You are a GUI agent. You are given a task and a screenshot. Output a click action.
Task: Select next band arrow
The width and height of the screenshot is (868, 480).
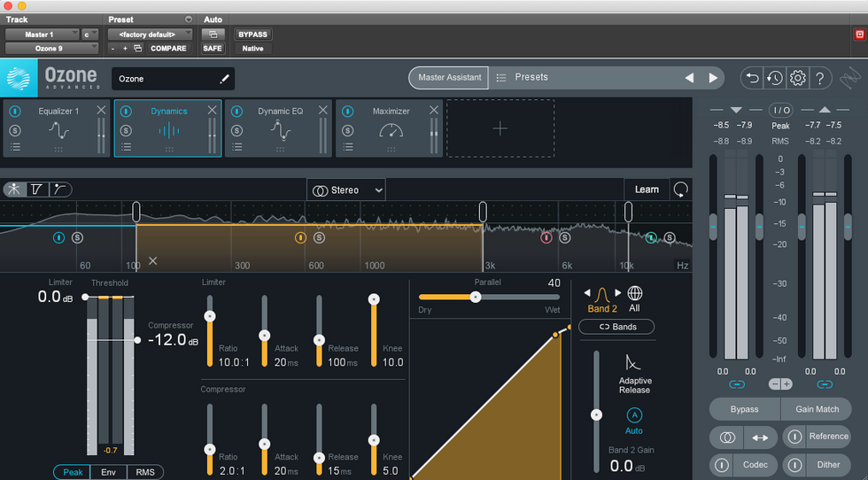[618, 292]
